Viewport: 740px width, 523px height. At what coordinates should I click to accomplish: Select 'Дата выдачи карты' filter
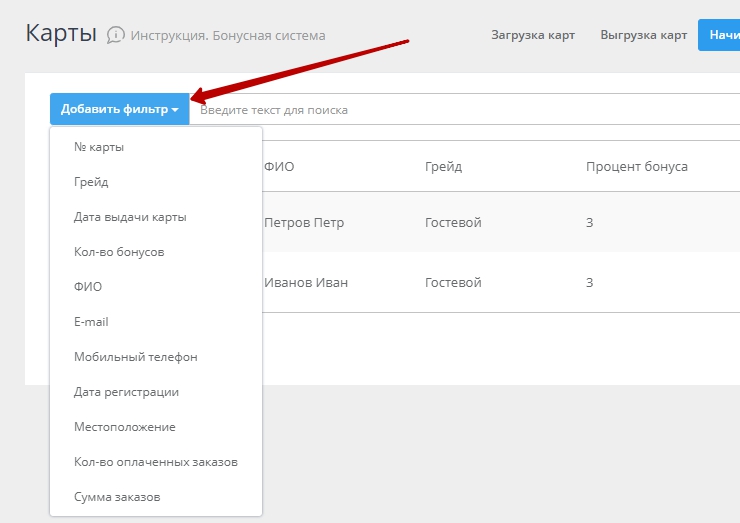(x=130, y=217)
